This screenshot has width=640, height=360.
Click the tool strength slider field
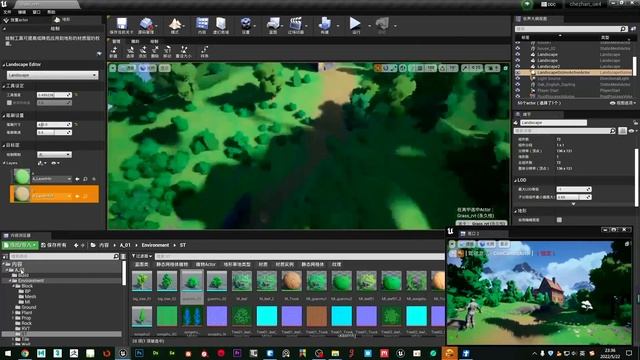[54, 95]
